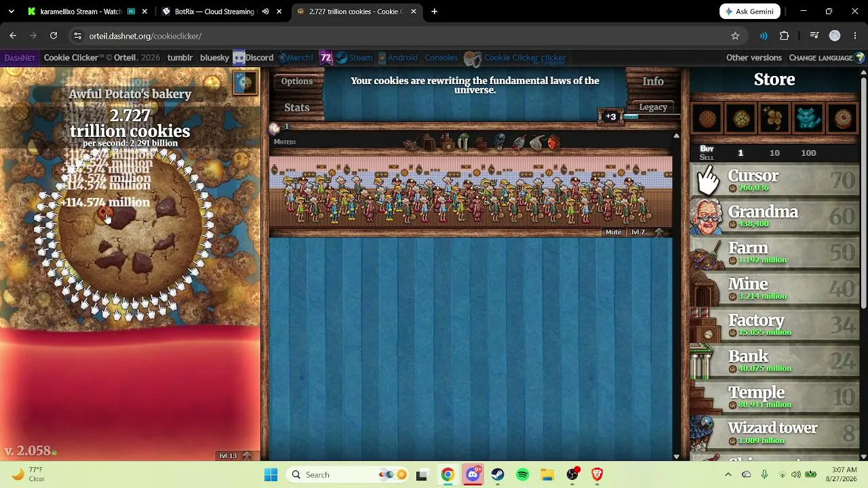Unmute the shipment rocket icon in Muted row

pyautogui.click(x=518, y=143)
